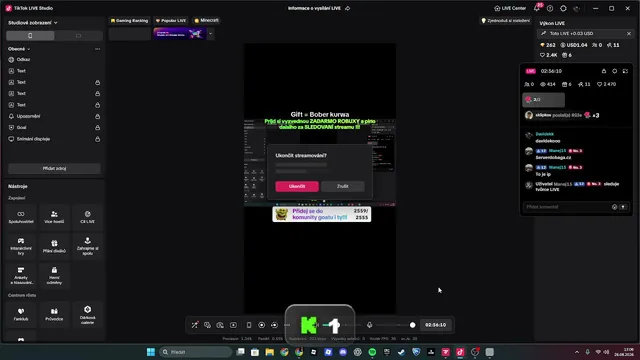Open the Průvodce tool
This screenshot has width=640, height=360.
coord(54,314)
